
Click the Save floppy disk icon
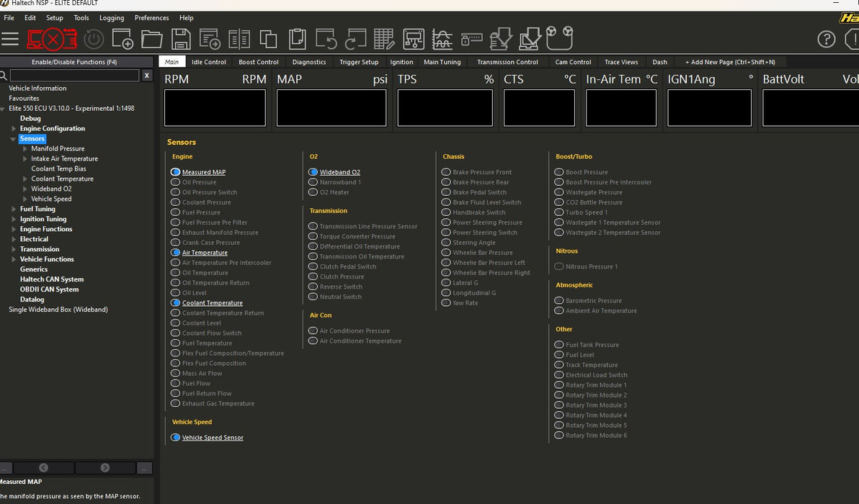click(x=181, y=39)
